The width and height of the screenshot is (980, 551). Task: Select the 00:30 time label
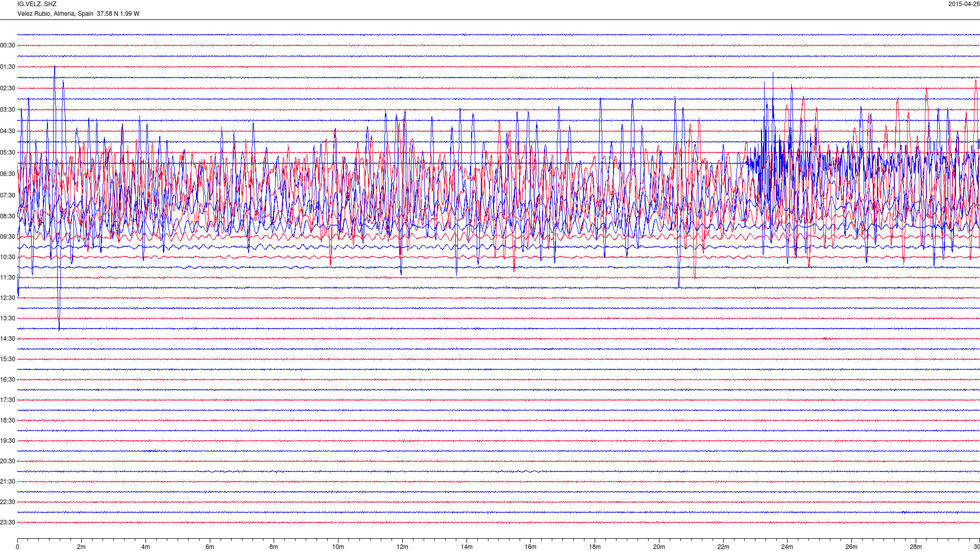pyautogui.click(x=8, y=45)
